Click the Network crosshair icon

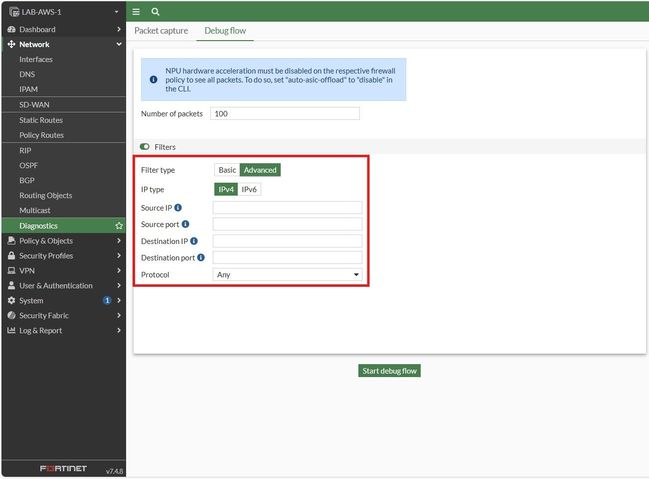tap(12, 44)
